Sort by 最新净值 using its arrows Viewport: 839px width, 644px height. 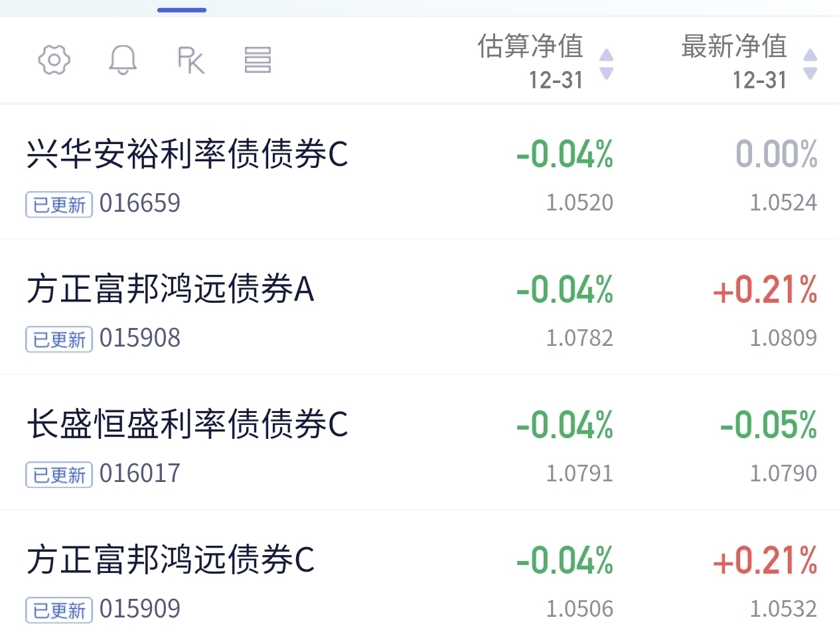810,64
